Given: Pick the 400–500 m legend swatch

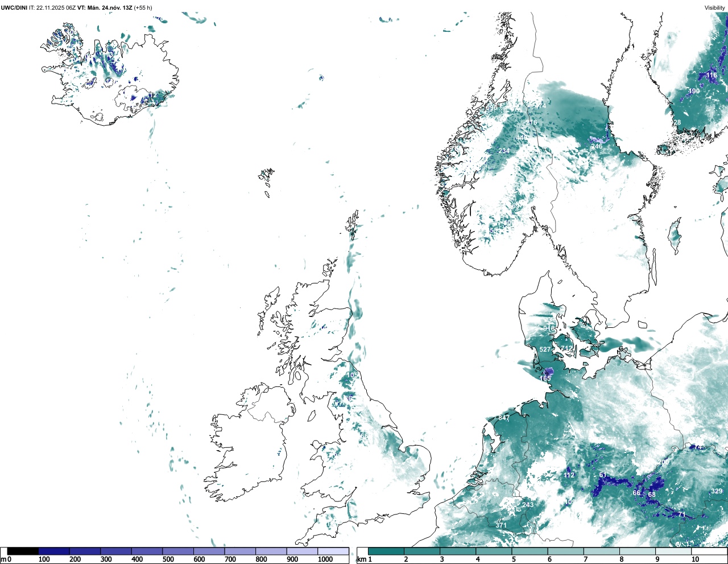Looking at the screenshot, I should click(x=147, y=551).
